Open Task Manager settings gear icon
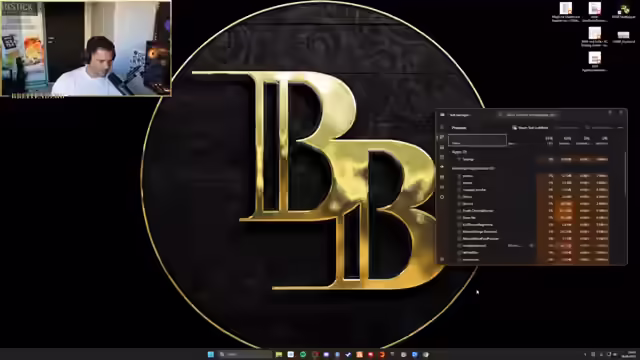Image resolution: width=640 pixels, height=360 pixels. 442,259
